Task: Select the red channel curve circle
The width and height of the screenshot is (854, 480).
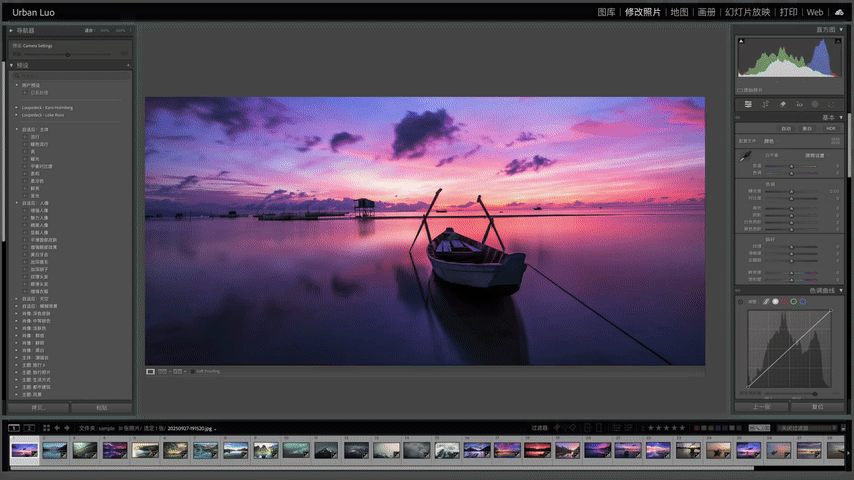Action: [784, 301]
